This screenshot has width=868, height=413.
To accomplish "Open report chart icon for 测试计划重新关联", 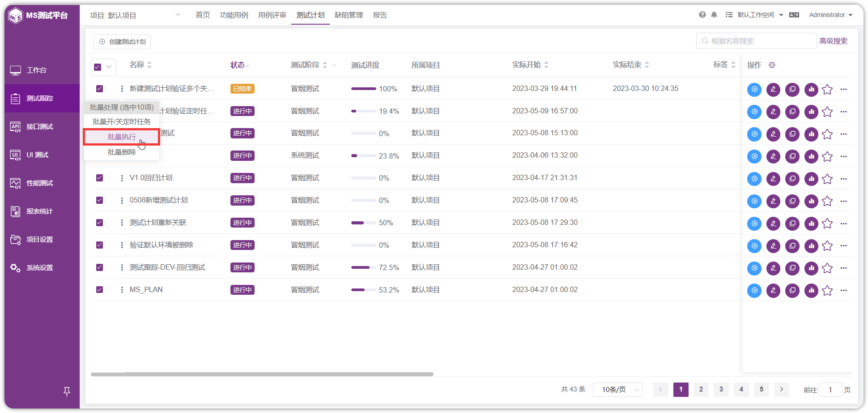I will coord(811,224).
